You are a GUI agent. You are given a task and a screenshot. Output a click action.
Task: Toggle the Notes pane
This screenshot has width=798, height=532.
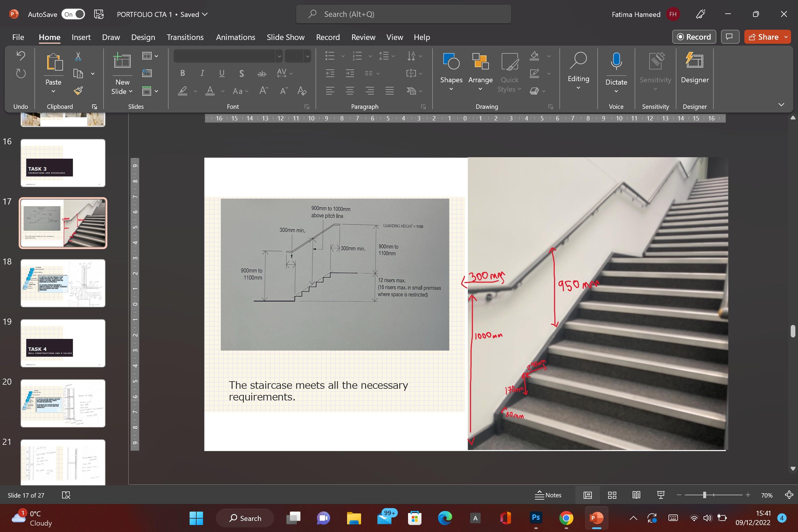coord(548,495)
